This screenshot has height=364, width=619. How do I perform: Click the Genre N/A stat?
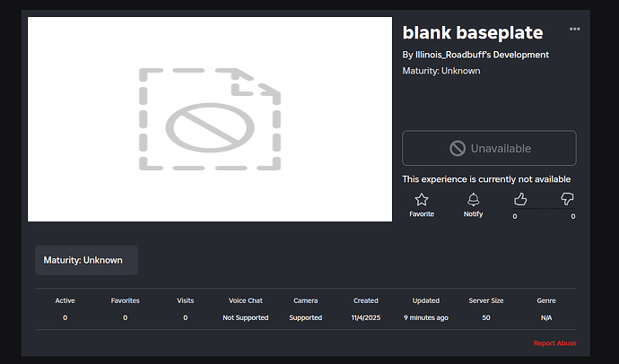(x=545, y=317)
